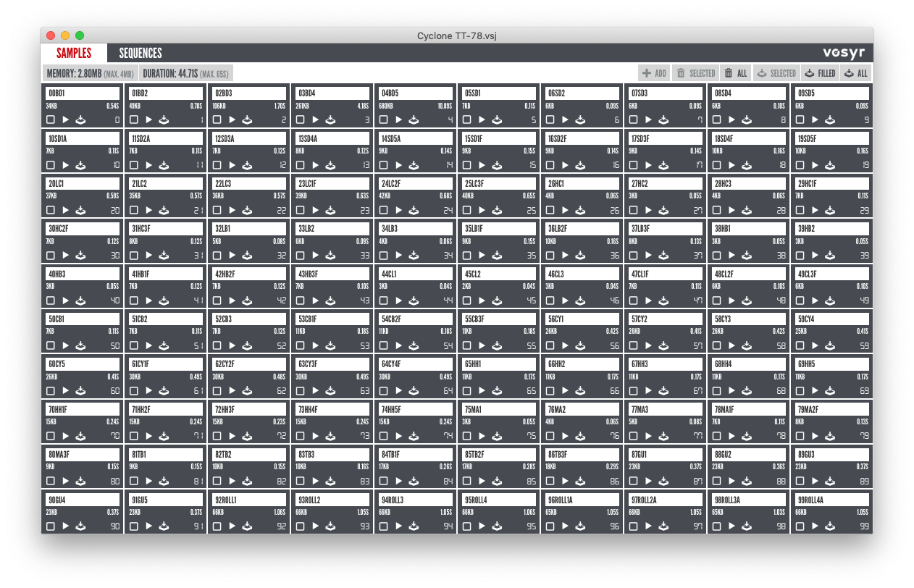
Task: Mark the 24LC2F sample checkbox
Action: point(384,210)
